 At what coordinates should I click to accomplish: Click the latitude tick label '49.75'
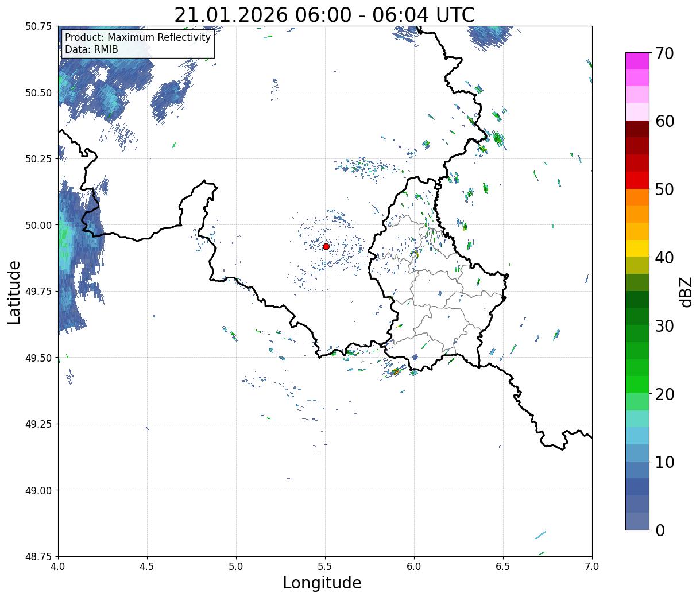(38, 292)
